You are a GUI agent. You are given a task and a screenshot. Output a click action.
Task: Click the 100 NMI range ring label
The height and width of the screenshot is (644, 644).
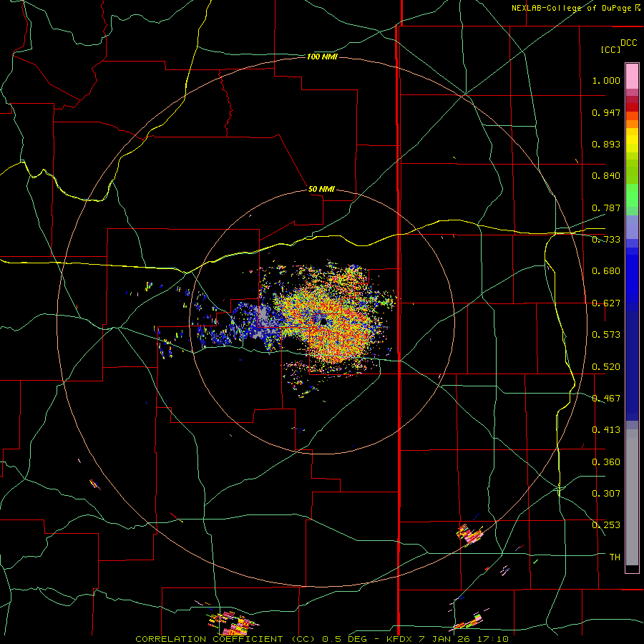pos(322,57)
